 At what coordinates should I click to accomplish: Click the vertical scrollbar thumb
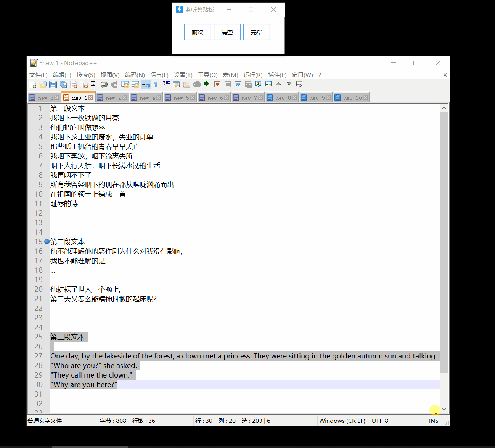point(444,242)
